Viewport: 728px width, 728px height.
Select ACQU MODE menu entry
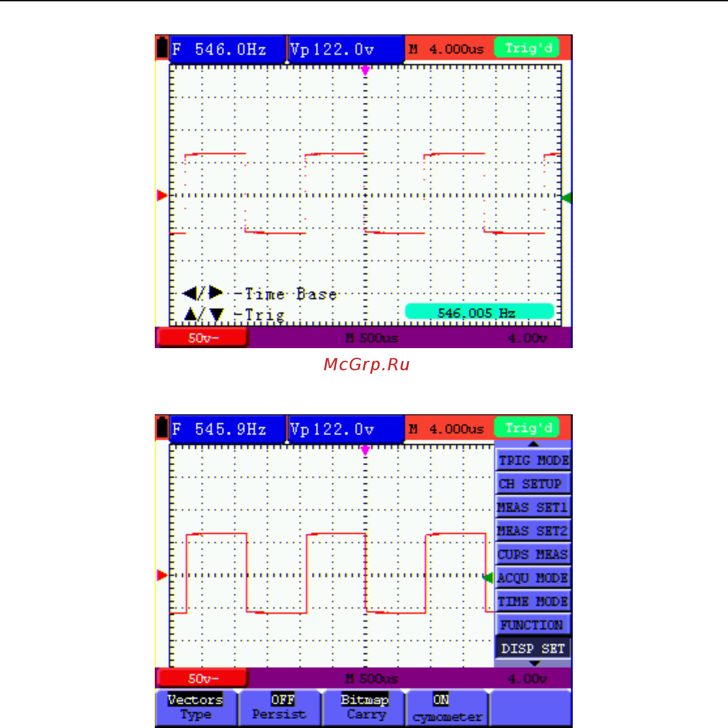click(533, 577)
